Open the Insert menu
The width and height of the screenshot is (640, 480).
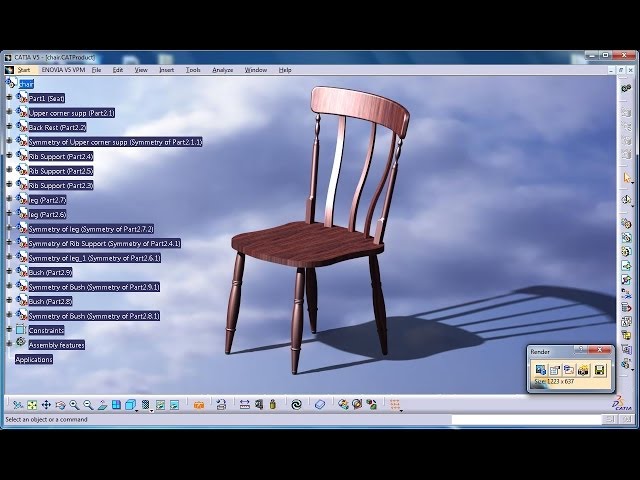click(x=166, y=70)
